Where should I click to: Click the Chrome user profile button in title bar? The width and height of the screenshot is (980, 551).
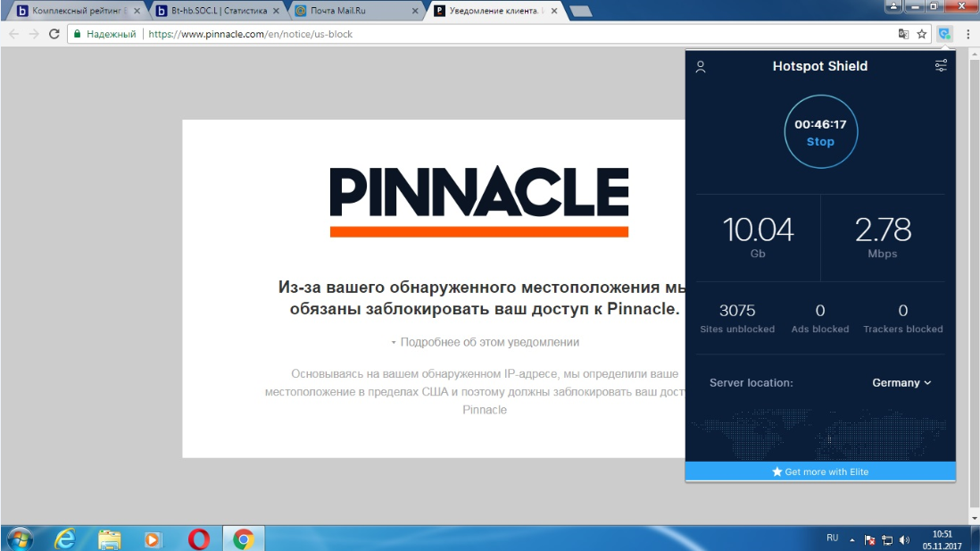tap(893, 5)
